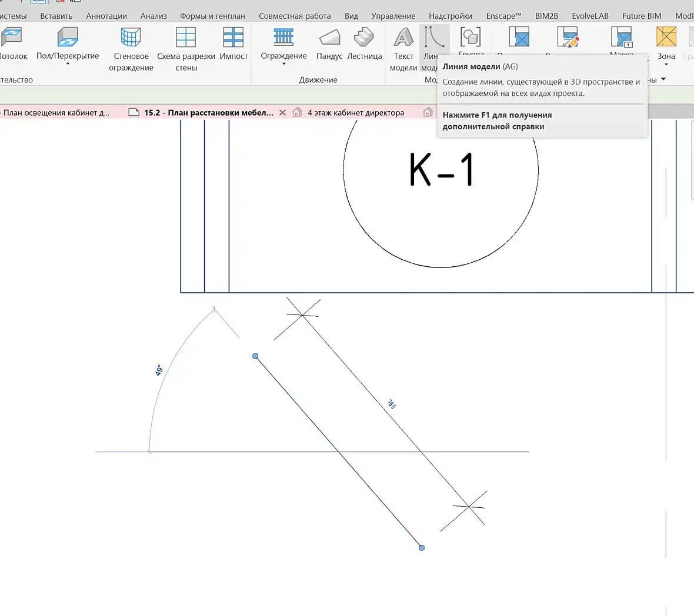
Task: Edit the 780 temporary dimension value
Action: 392,404
